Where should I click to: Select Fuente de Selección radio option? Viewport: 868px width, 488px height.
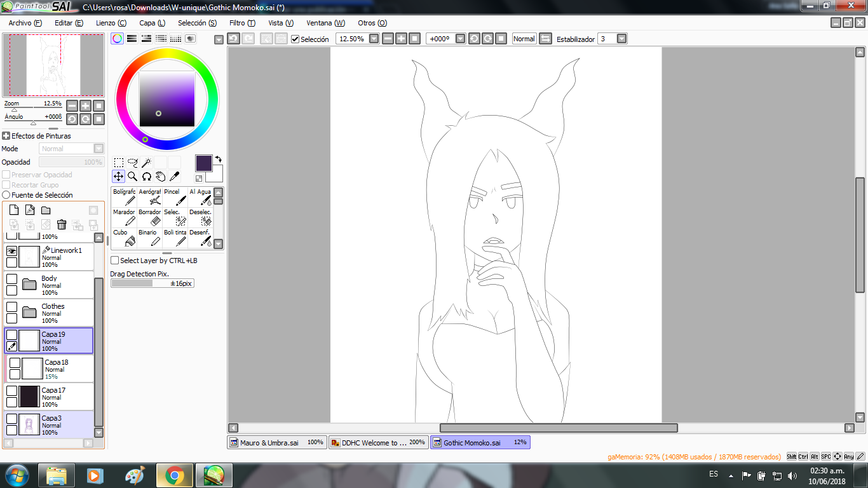coord(6,195)
